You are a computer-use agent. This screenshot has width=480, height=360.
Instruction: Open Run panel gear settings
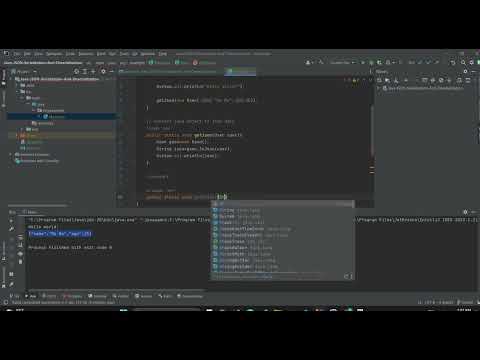pos(465,212)
